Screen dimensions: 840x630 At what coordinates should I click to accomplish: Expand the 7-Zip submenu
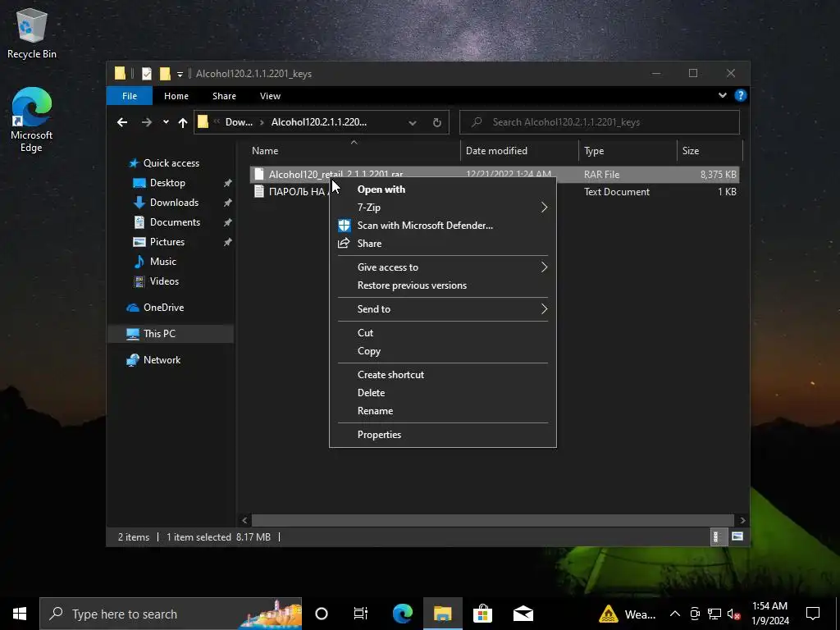(442, 208)
